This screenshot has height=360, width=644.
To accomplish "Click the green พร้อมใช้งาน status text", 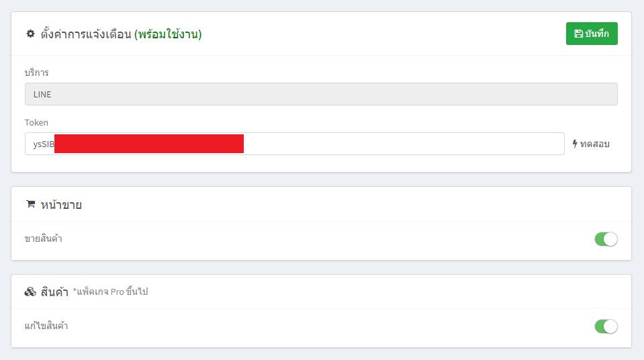I will [168, 34].
